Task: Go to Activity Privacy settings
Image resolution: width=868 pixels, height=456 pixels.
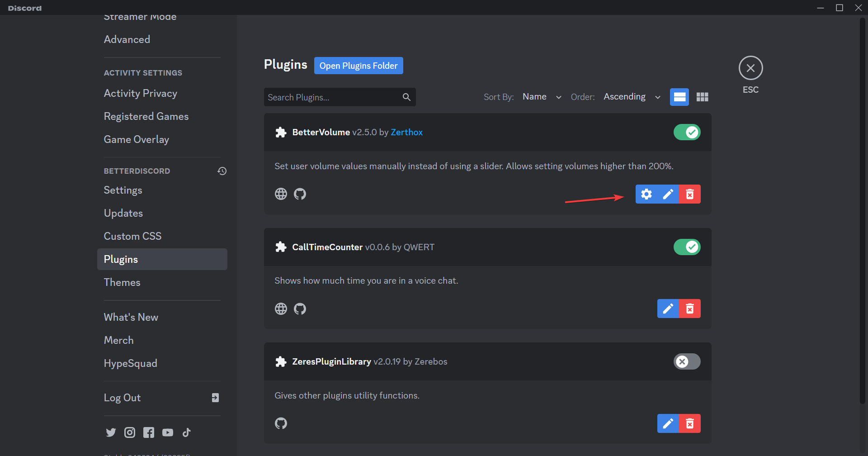Action: point(162,93)
